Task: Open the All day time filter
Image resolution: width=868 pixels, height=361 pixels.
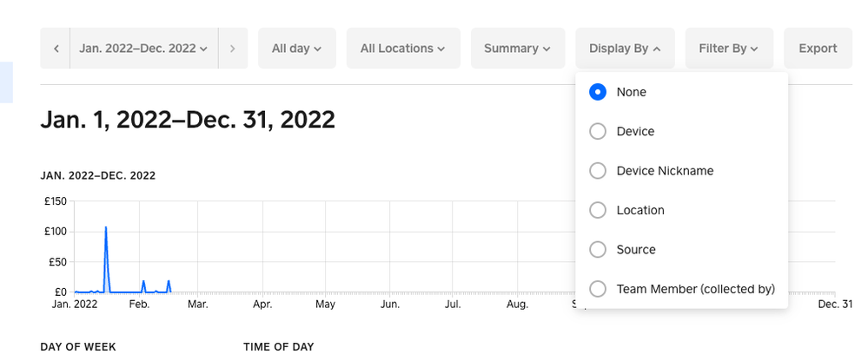Action: point(296,49)
